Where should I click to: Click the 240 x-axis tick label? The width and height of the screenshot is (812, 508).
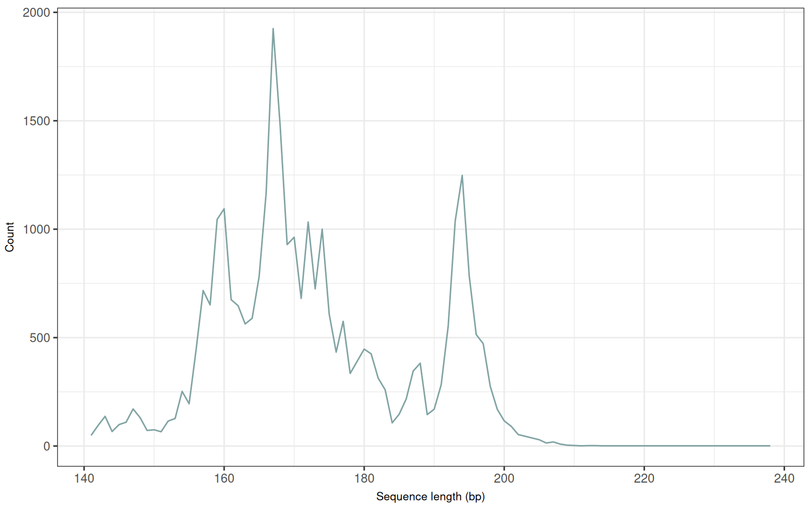[784, 478]
